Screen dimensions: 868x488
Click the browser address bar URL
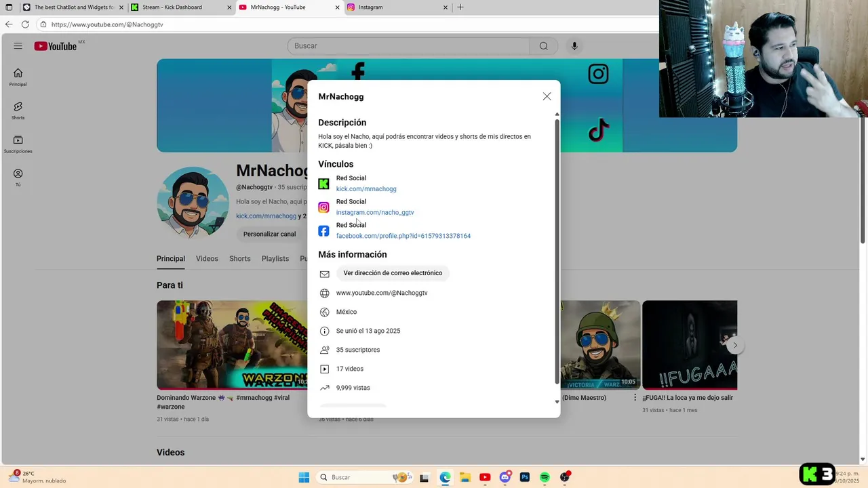click(x=107, y=24)
